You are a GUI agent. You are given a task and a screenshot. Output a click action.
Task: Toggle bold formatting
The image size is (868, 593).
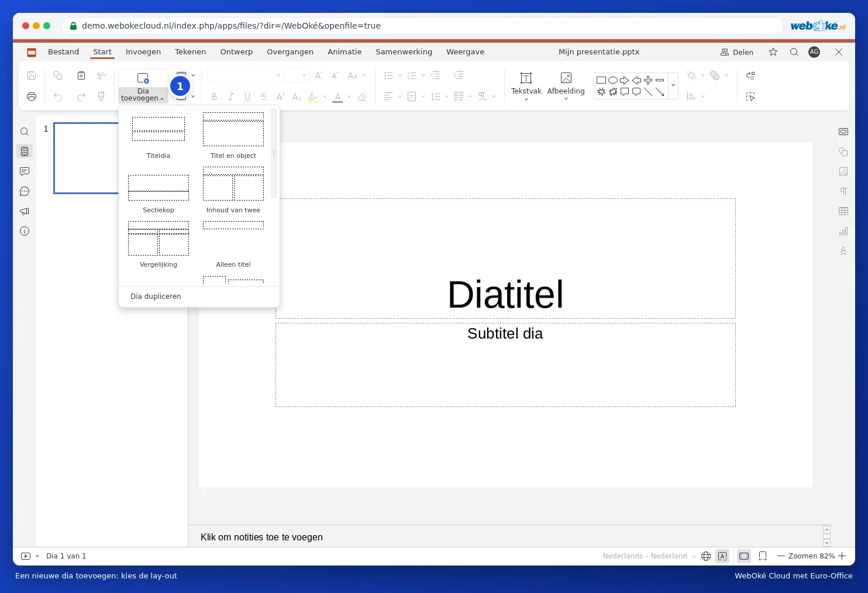point(215,96)
